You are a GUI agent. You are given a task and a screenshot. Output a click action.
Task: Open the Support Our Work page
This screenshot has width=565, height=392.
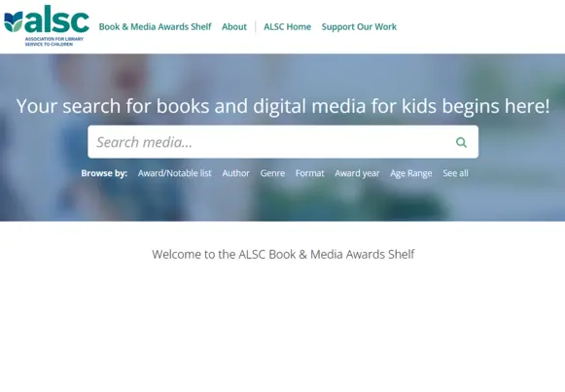coord(359,26)
